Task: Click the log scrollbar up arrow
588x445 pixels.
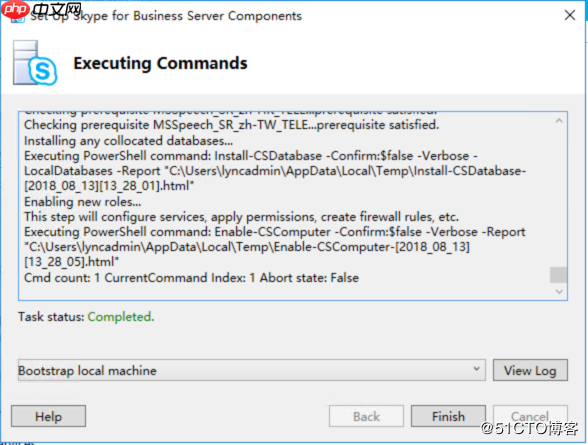Action: point(559,121)
